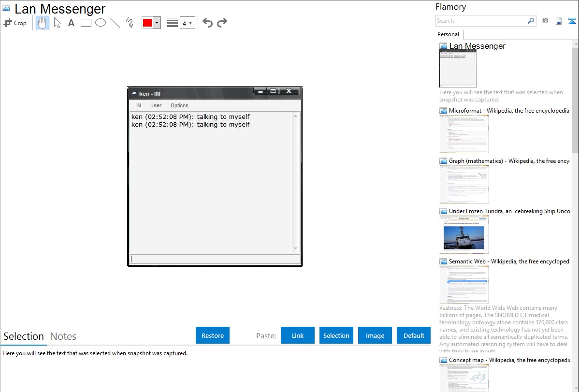Click the Vastness description text under Semantic Web
The width and height of the screenshot is (579, 392).
[x=504, y=329]
